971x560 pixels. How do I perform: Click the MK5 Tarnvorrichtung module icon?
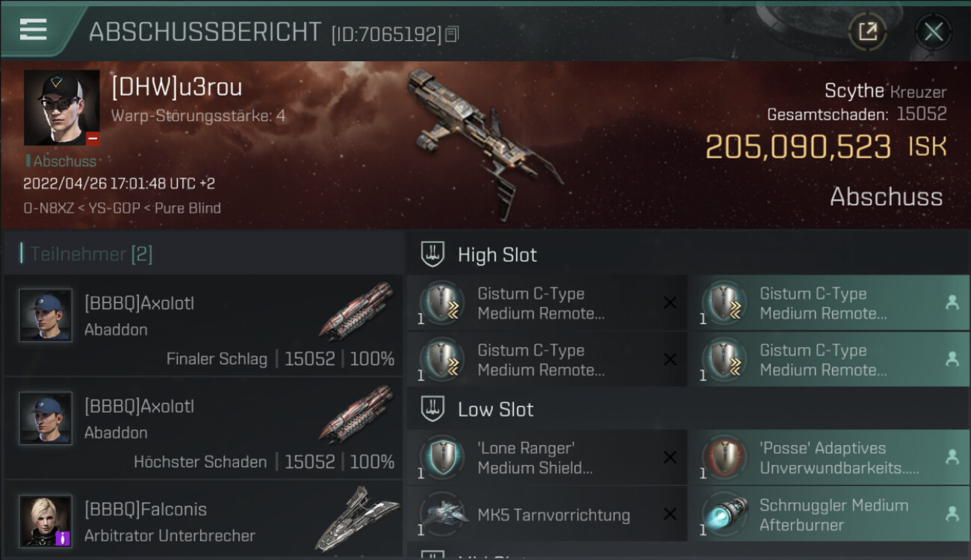pos(441,514)
